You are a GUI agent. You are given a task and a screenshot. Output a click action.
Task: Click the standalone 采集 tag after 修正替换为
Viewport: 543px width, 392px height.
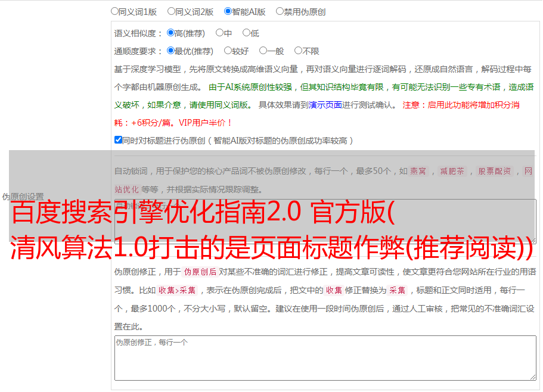(397, 290)
